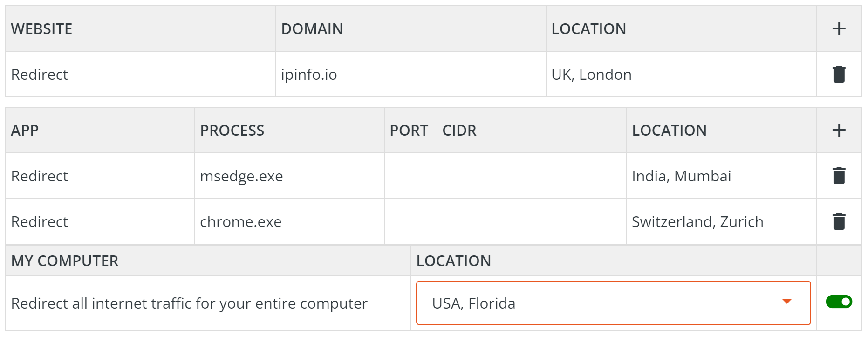Select the Redirect cell for chrome.exe
868x337 pixels.
[x=40, y=221]
